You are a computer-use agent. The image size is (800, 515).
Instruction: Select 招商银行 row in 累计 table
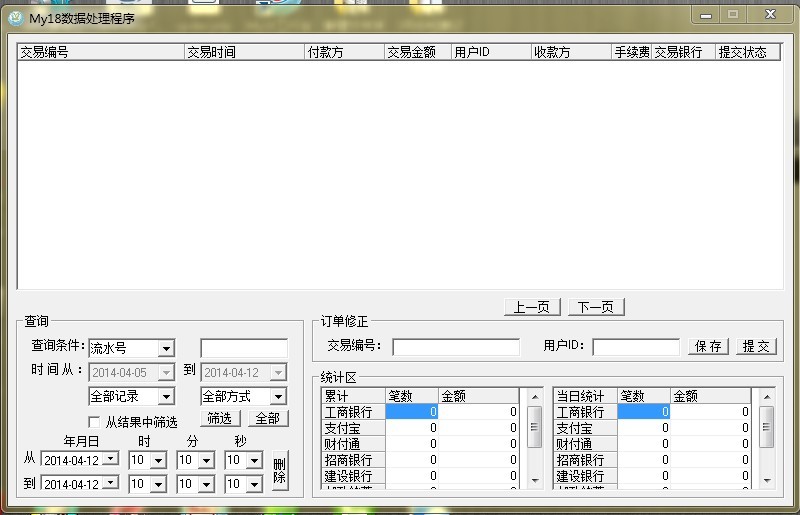point(420,460)
